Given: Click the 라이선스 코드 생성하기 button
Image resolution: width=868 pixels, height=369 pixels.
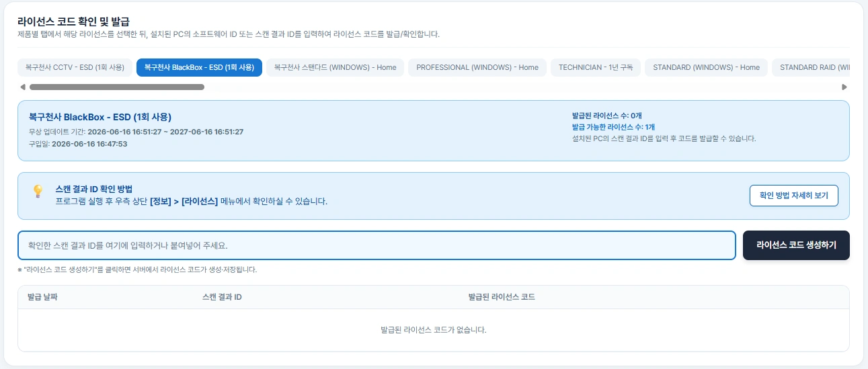Looking at the screenshot, I should [x=796, y=245].
